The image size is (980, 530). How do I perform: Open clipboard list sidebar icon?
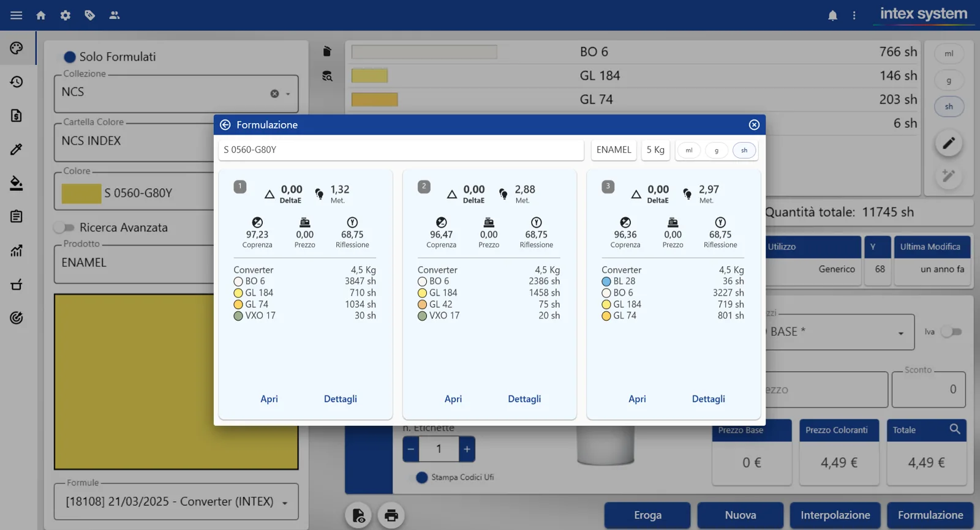pyautogui.click(x=17, y=216)
